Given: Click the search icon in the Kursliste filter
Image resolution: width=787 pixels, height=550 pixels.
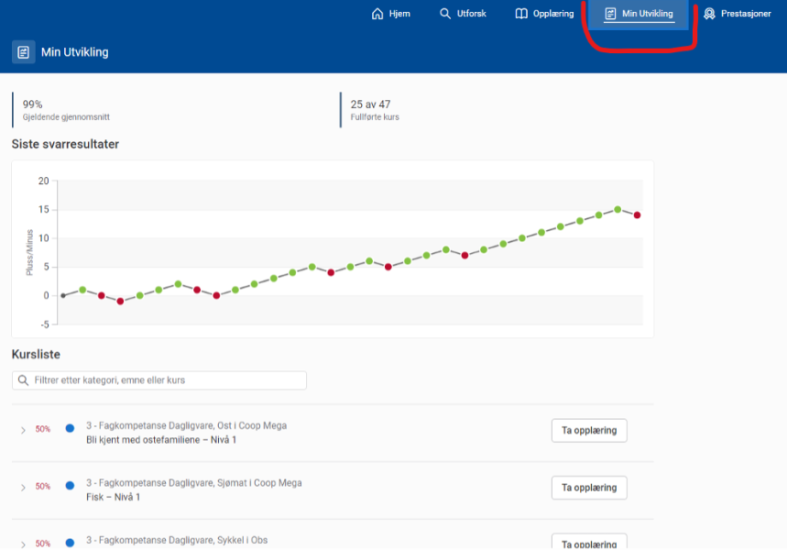Looking at the screenshot, I should (x=23, y=381).
